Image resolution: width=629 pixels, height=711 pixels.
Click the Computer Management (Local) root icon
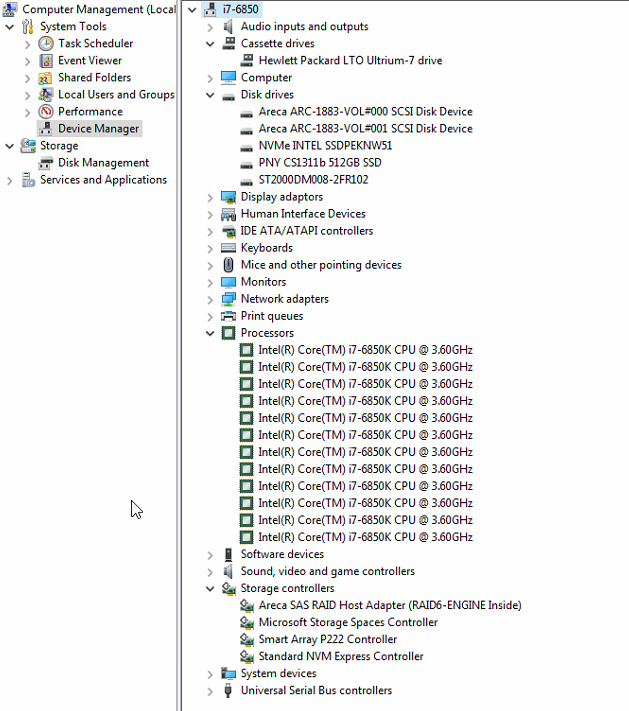point(10,10)
